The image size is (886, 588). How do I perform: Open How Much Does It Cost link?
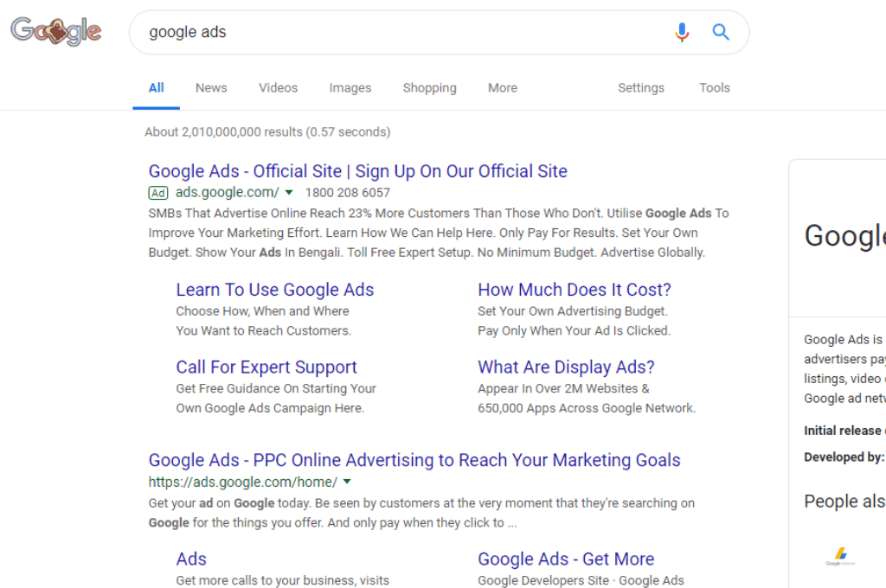575,290
